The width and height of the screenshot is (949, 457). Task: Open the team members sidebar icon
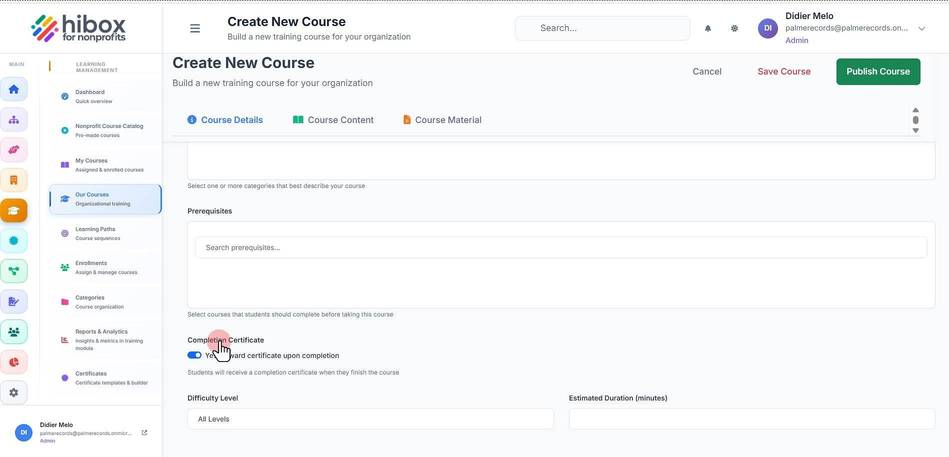coord(13,332)
